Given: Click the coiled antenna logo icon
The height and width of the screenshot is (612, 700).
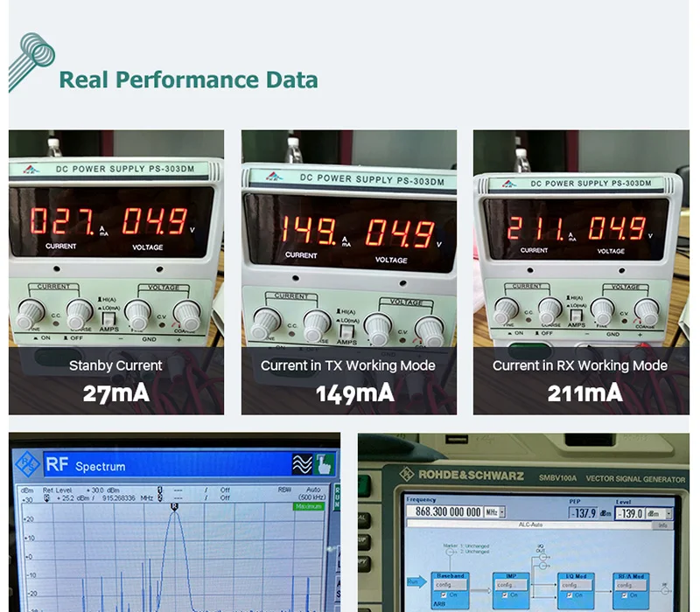Looking at the screenshot, I should point(31,62).
